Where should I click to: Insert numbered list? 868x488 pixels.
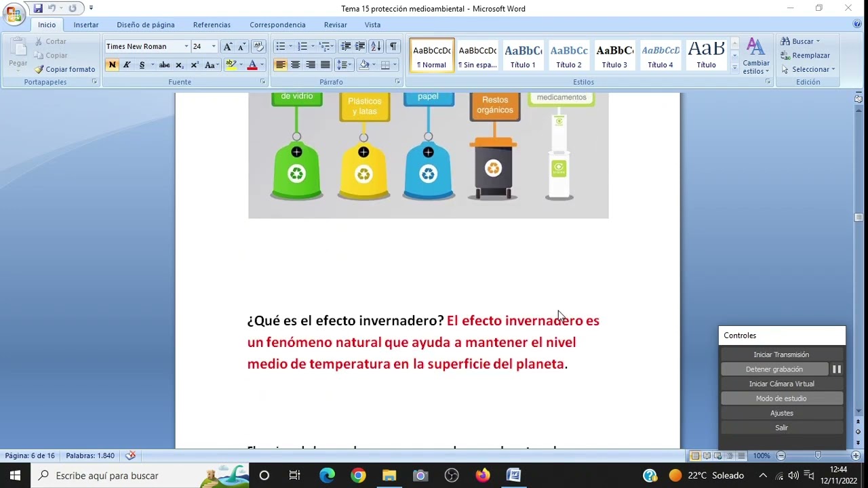[x=302, y=47]
